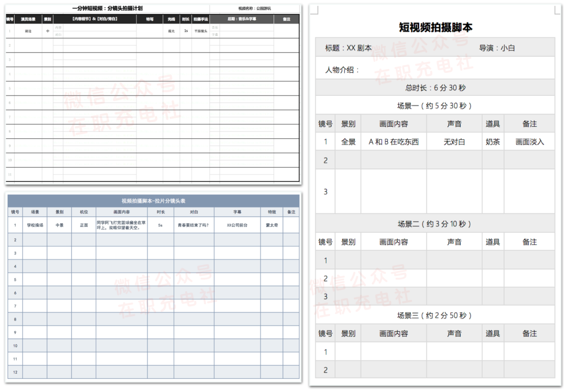
Task: Select the 标题：XX 剧本 field
Action: tap(348, 48)
